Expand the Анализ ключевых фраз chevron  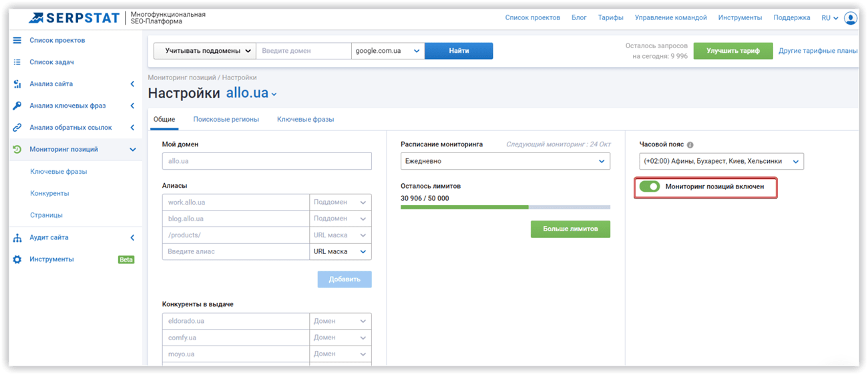(132, 106)
